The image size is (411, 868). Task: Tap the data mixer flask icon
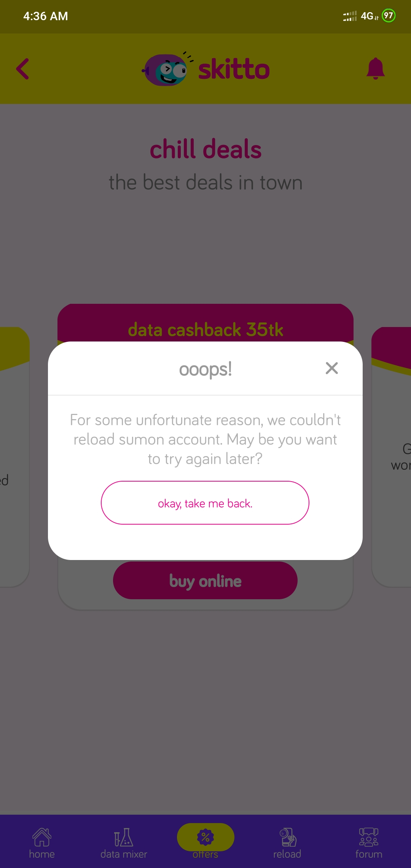pyautogui.click(x=124, y=837)
